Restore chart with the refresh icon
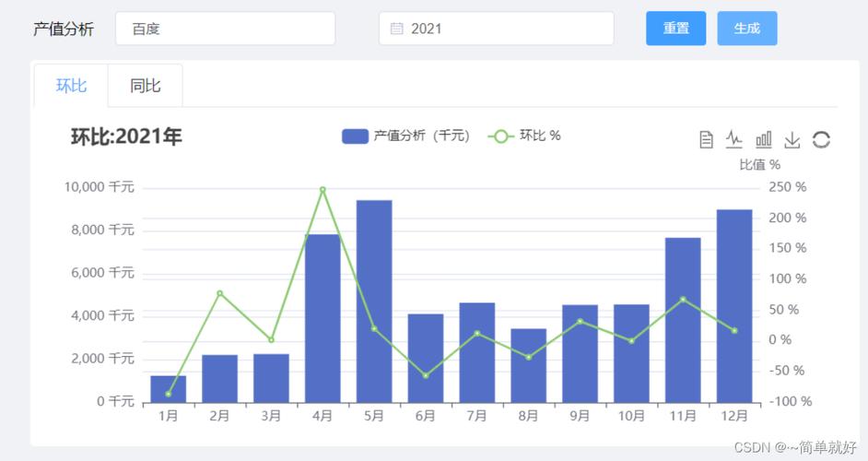868x461 pixels. pos(821,139)
